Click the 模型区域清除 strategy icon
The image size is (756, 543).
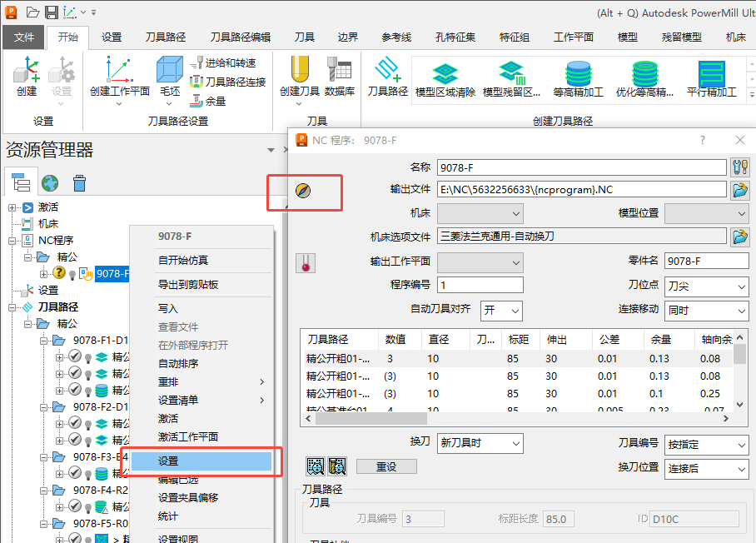pyautogui.click(x=445, y=73)
